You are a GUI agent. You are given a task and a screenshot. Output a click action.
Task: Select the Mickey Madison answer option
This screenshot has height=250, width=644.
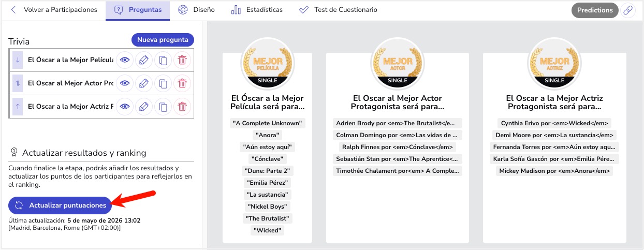pos(554,171)
